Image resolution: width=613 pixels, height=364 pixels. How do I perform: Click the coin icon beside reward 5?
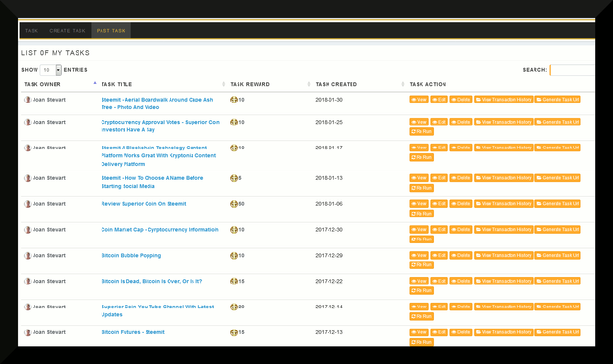[x=234, y=178]
